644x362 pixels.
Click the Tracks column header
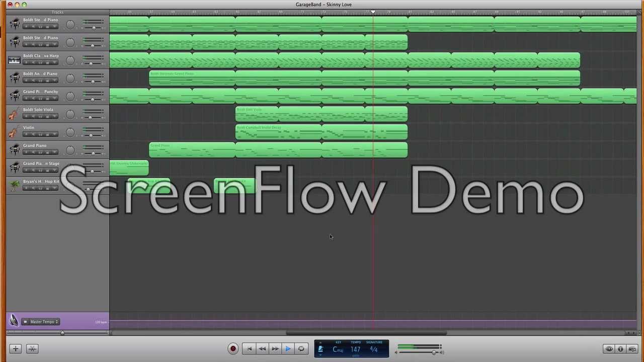click(x=57, y=12)
